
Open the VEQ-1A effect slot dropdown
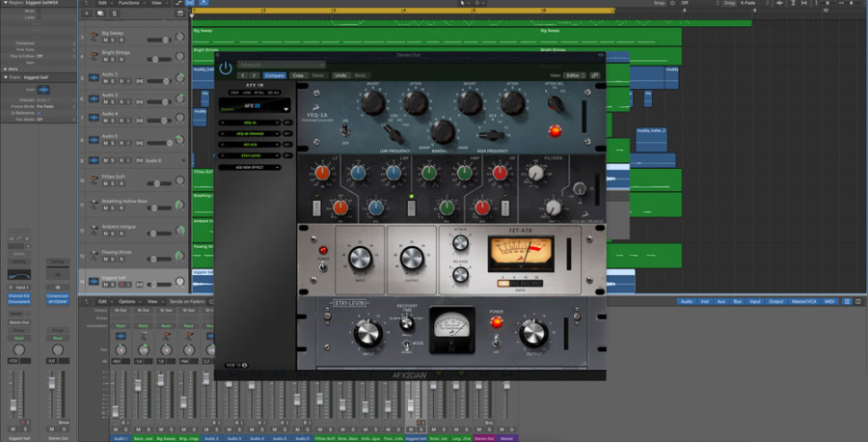250,123
